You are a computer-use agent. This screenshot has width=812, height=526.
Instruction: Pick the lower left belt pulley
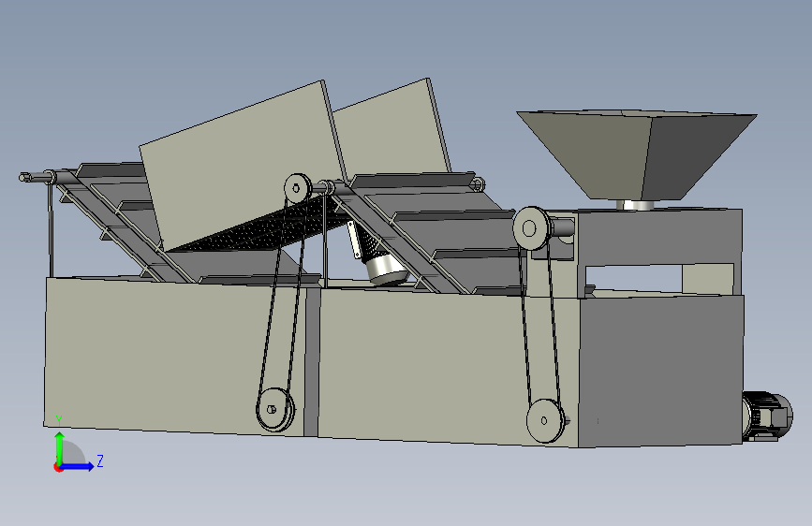pyautogui.click(x=274, y=410)
